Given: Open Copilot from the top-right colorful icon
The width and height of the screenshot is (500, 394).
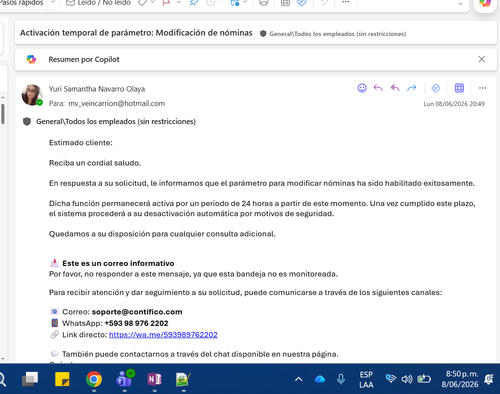Looking at the screenshot, I should (485, 3).
